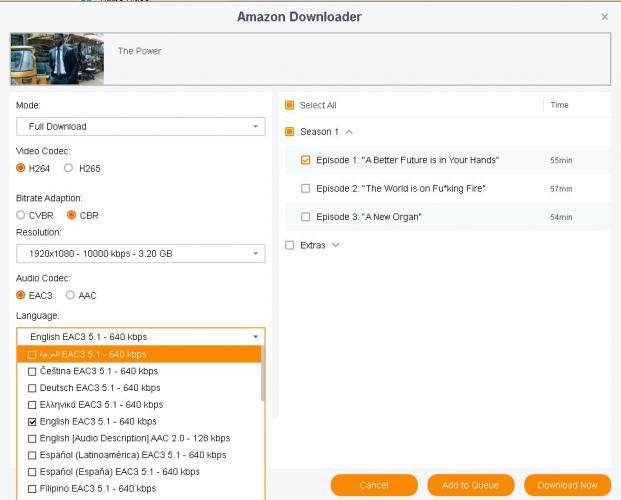The height and width of the screenshot is (500, 621).
Task: Collapse the Language dropdown arrow
Action: [x=255, y=337]
